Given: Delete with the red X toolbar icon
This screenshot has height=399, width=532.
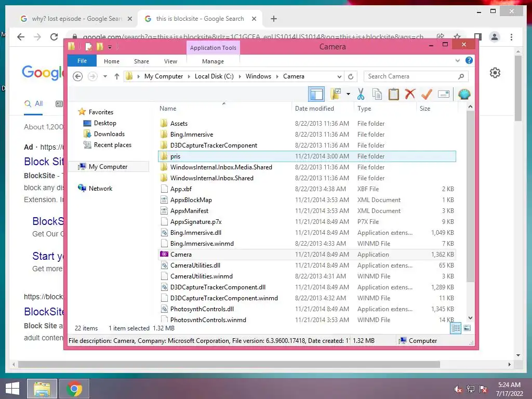Looking at the screenshot, I should click(410, 94).
